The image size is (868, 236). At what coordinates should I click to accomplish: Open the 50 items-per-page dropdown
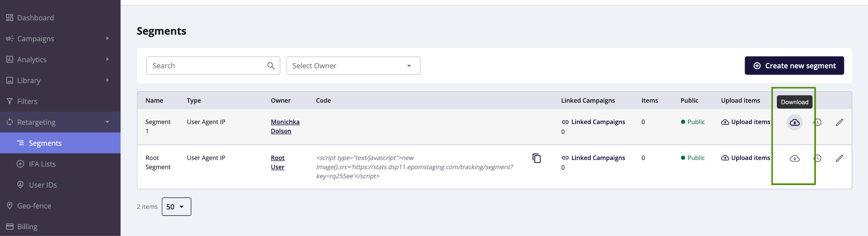(x=176, y=207)
